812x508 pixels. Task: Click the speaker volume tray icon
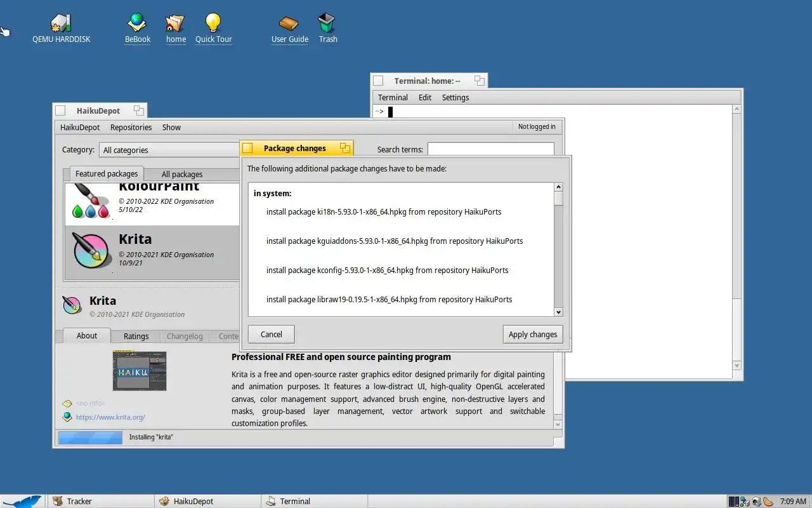[x=756, y=502]
